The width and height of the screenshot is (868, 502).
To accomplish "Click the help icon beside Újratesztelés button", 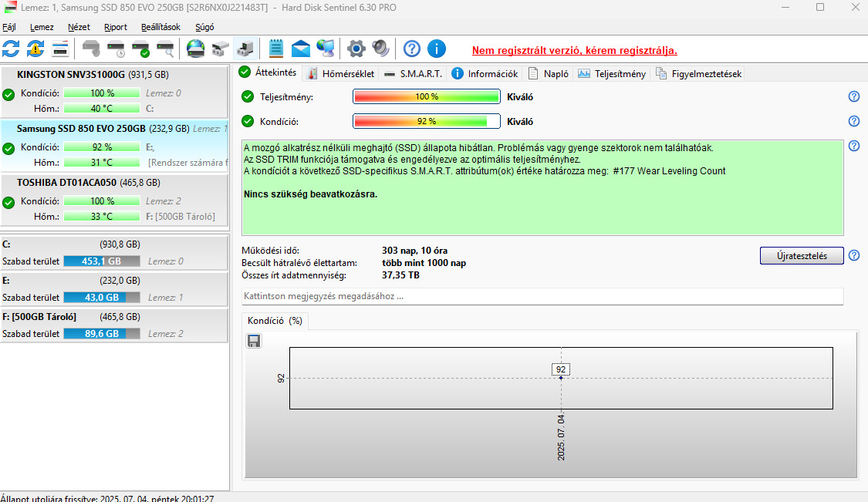I will click(x=853, y=256).
